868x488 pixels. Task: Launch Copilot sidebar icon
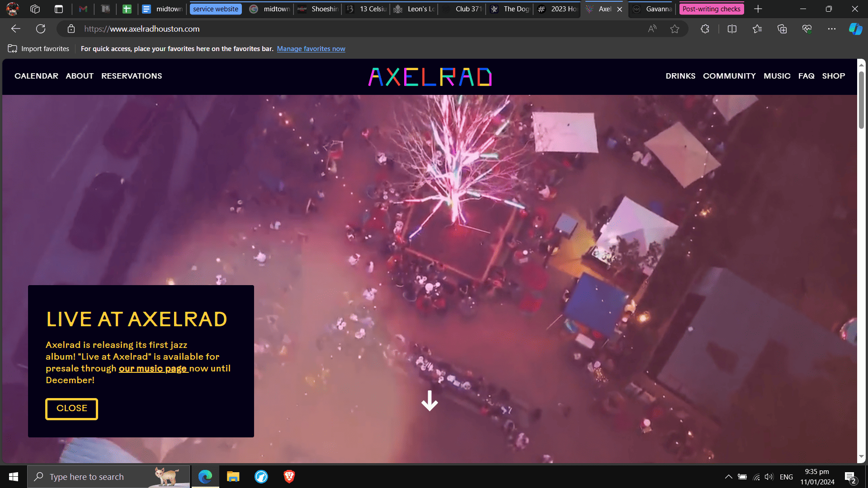tap(855, 29)
